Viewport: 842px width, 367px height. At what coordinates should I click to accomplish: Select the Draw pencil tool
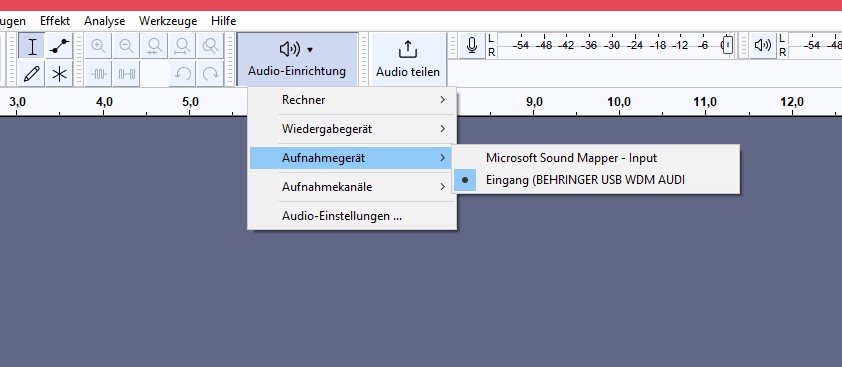[32, 74]
